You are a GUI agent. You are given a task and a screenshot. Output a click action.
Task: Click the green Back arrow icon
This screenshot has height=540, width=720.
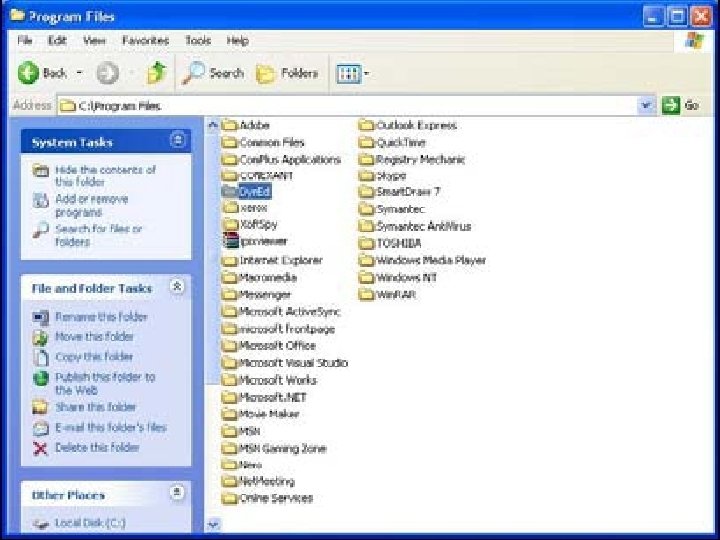(28, 73)
